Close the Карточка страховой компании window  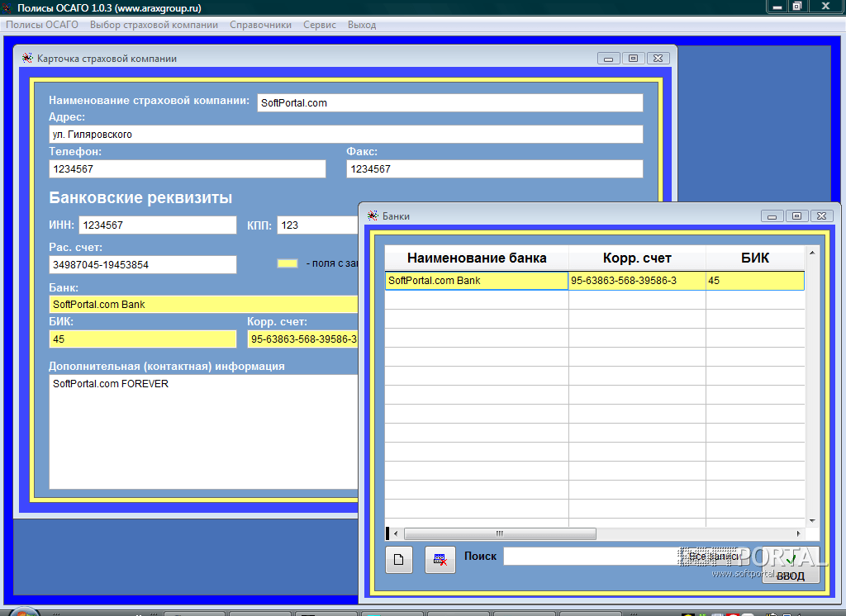click(658, 59)
